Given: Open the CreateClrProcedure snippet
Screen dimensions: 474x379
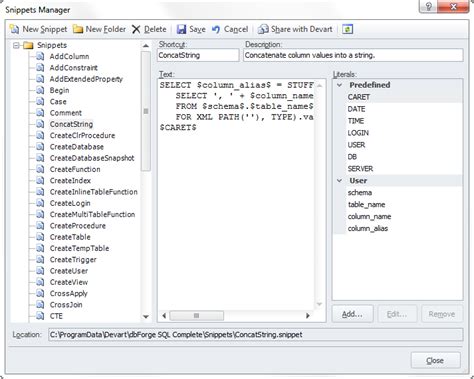Looking at the screenshot, I should [82, 136].
